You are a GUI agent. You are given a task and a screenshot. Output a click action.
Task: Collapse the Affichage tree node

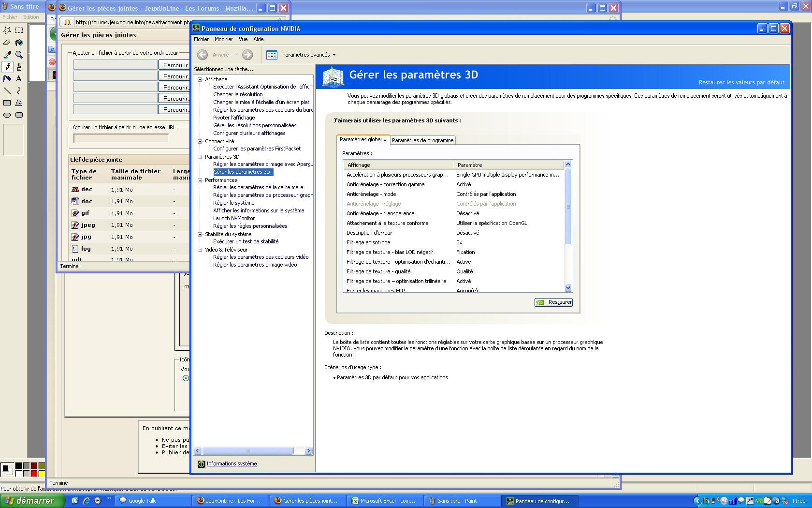point(200,79)
